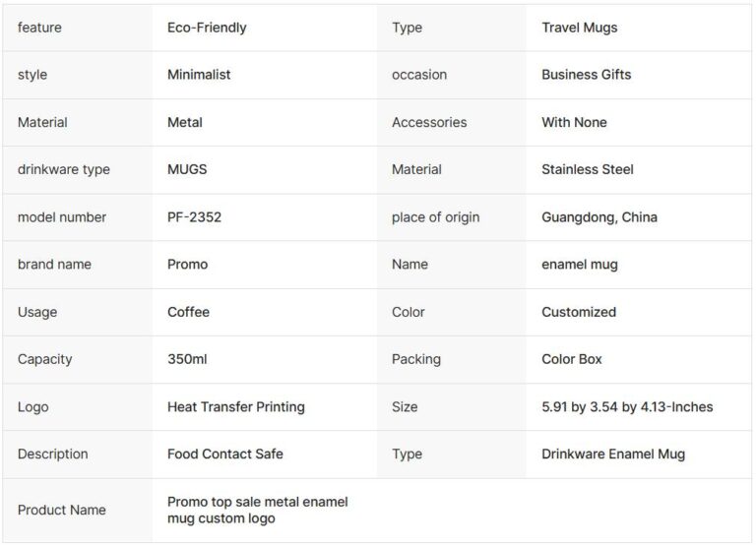Click the size '5.91 by 3.54 by 4.13-Inches'
Image resolution: width=756 pixels, height=546 pixels.
[627, 406]
